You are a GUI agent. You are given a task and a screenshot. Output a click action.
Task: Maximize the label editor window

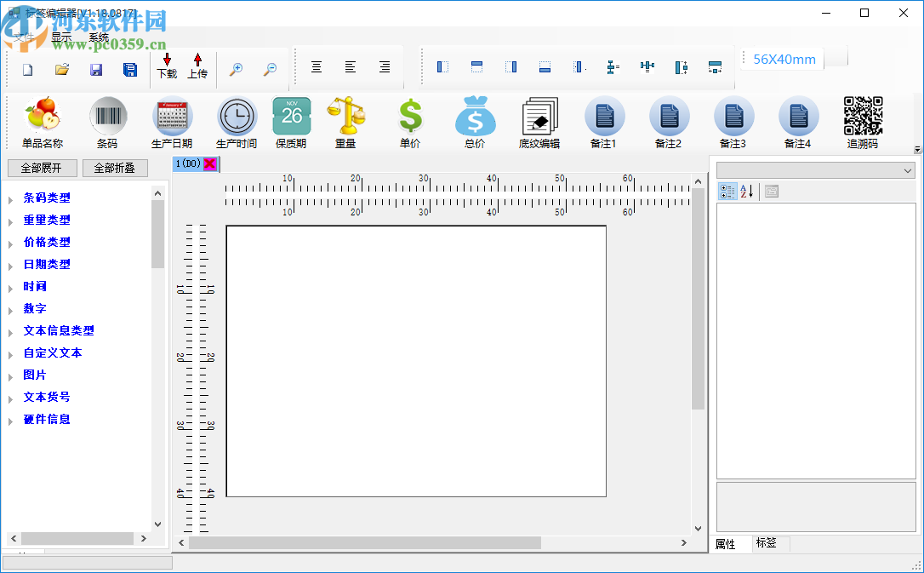[864, 13]
